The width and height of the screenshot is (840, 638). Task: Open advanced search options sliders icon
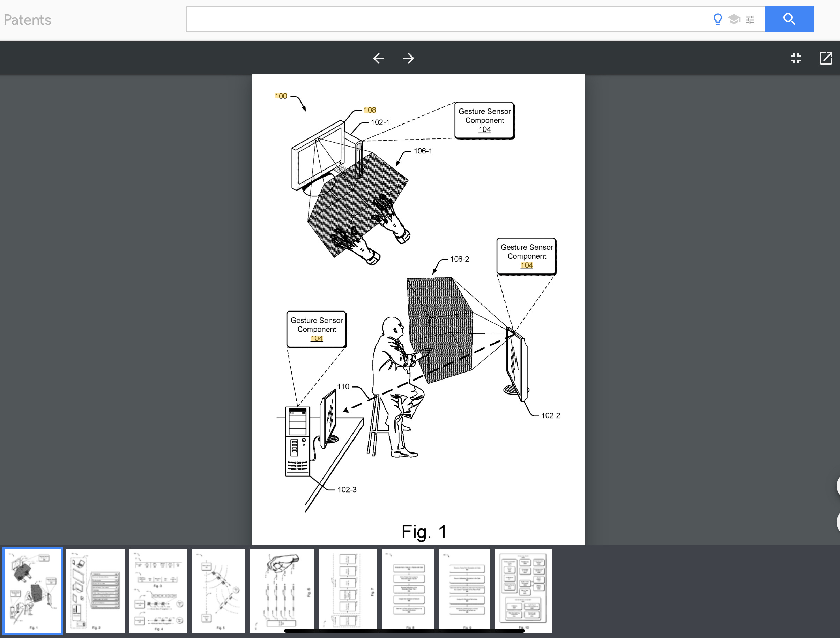750,20
